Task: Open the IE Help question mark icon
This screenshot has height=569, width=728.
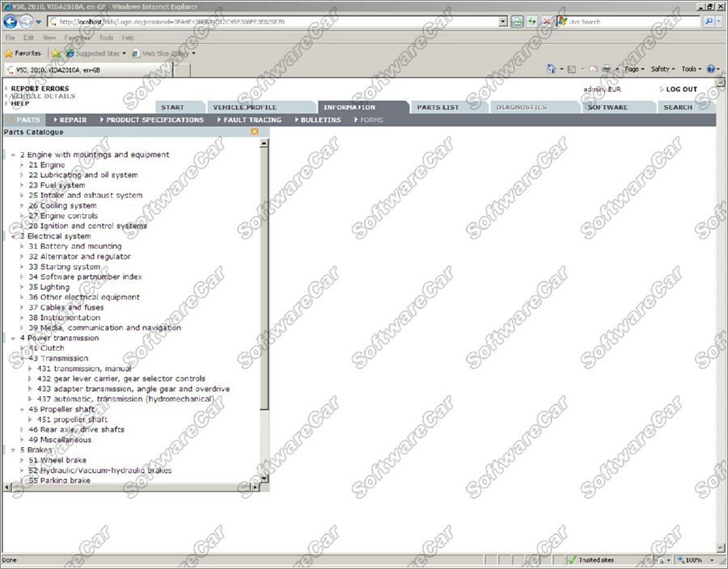Action: [710, 70]
